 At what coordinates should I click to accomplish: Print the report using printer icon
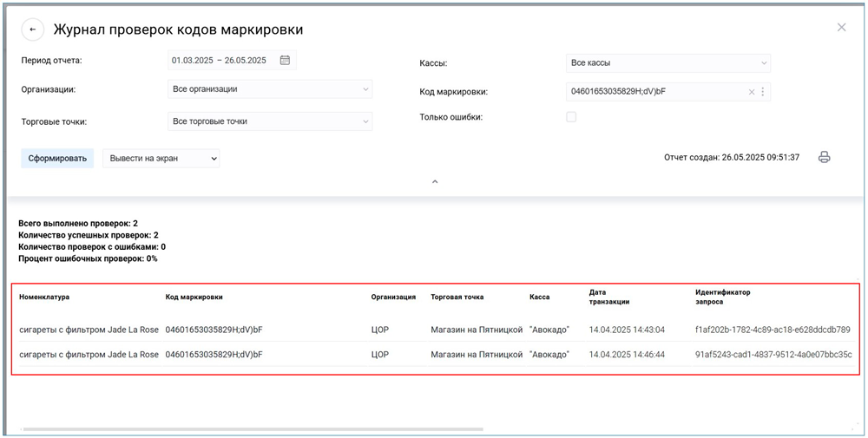click(x=825, y=158)
